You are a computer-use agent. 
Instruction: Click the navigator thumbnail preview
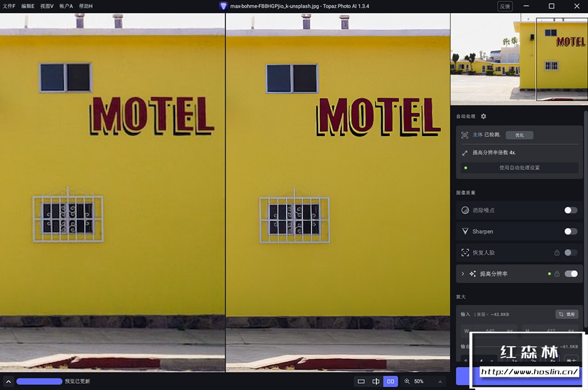click(x=519, y=59)
